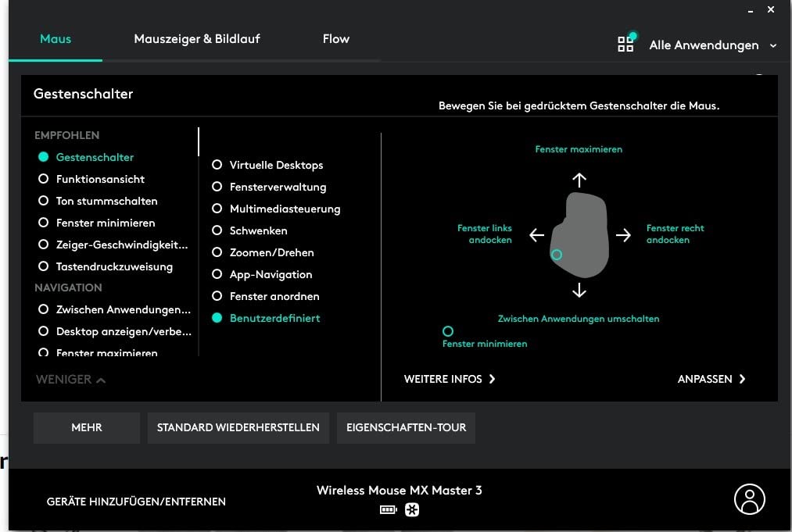Choose App-Navigation gesture set
The height and width of the screenshot is (532, 792).
click(262, 274)
